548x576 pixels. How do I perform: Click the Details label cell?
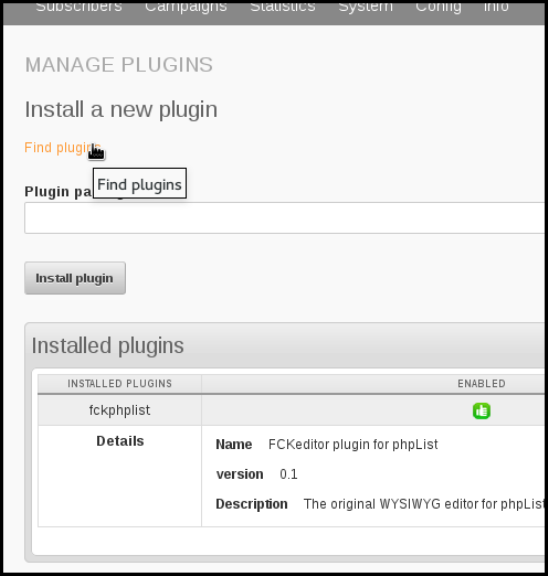point(120,441)
